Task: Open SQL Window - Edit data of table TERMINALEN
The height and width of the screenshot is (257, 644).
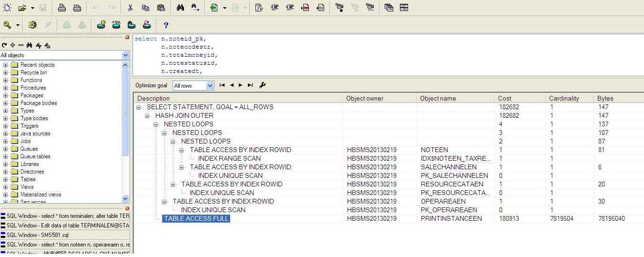Action: coord(65,226)
